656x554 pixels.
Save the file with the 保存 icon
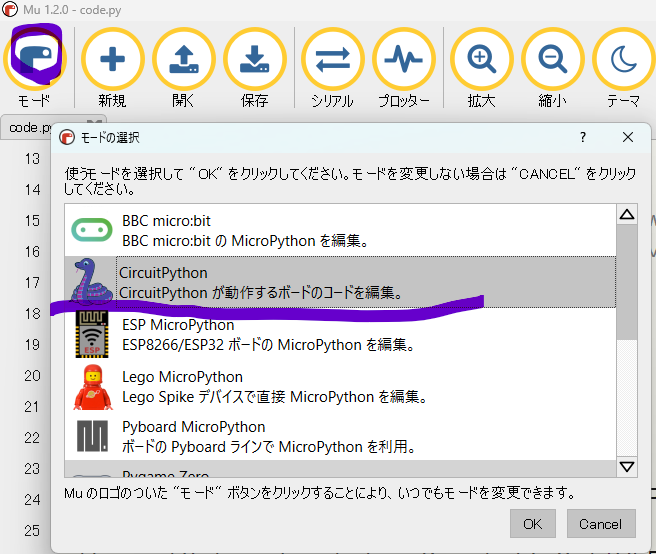(254, 60)
